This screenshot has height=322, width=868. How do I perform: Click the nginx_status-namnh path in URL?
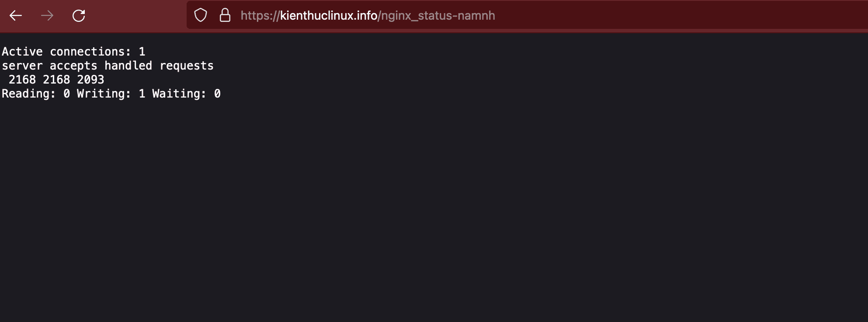tap(438, 16)
